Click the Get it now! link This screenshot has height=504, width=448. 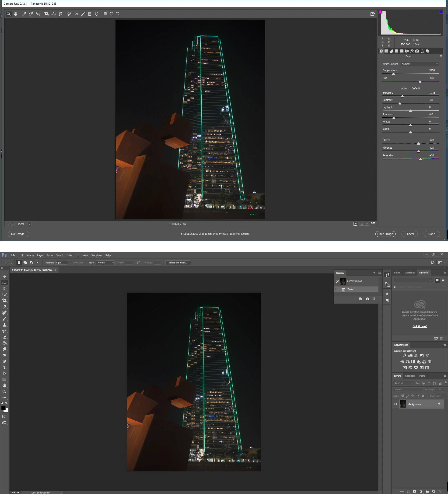[420, 326]
